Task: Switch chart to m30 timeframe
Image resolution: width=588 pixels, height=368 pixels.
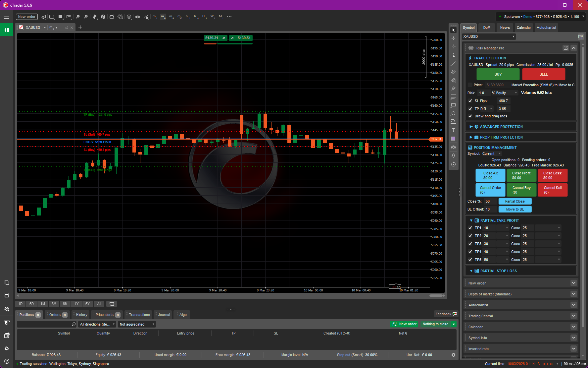Action: point(179,17)
